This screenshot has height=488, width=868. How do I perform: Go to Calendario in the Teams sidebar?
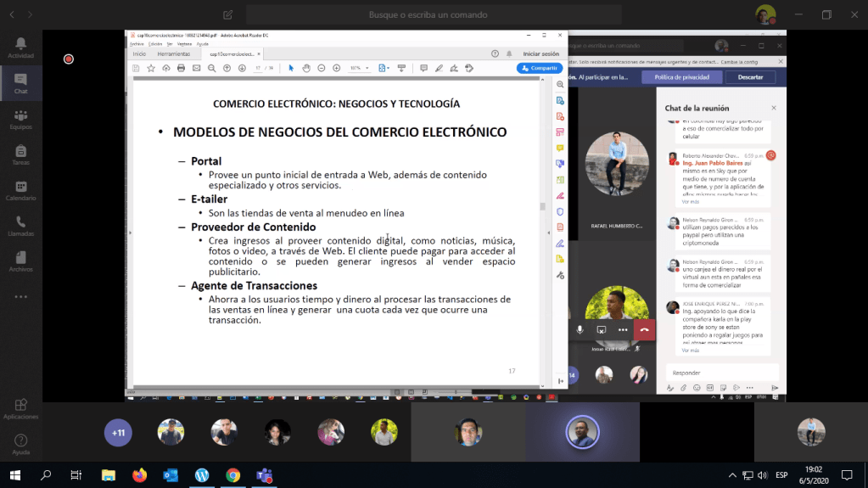(20, 190)
